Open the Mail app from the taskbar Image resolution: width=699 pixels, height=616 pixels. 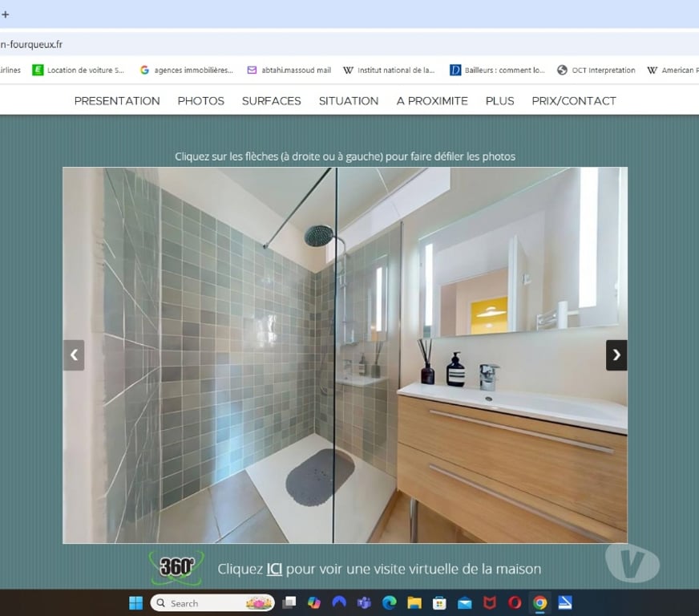[465, 602]
